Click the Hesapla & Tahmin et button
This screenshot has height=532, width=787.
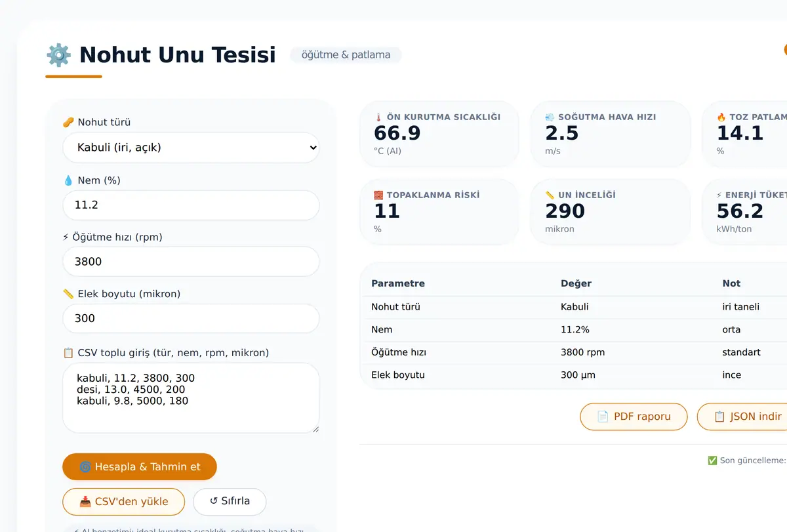pos(140,467)
